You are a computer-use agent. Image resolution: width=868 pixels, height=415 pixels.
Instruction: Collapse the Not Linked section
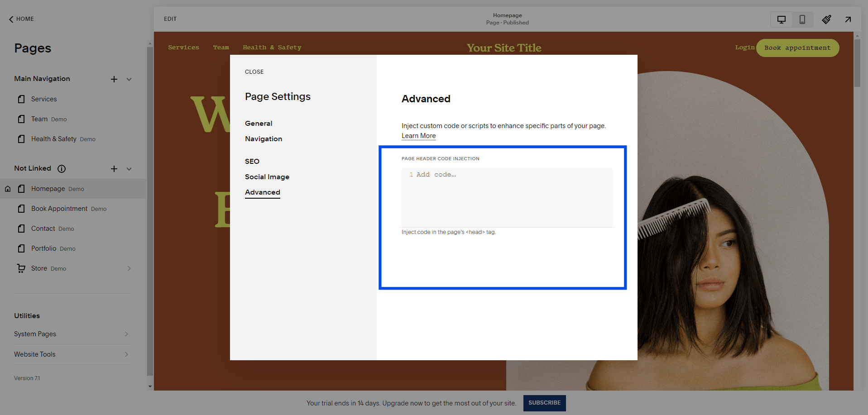tap(129, 169)
